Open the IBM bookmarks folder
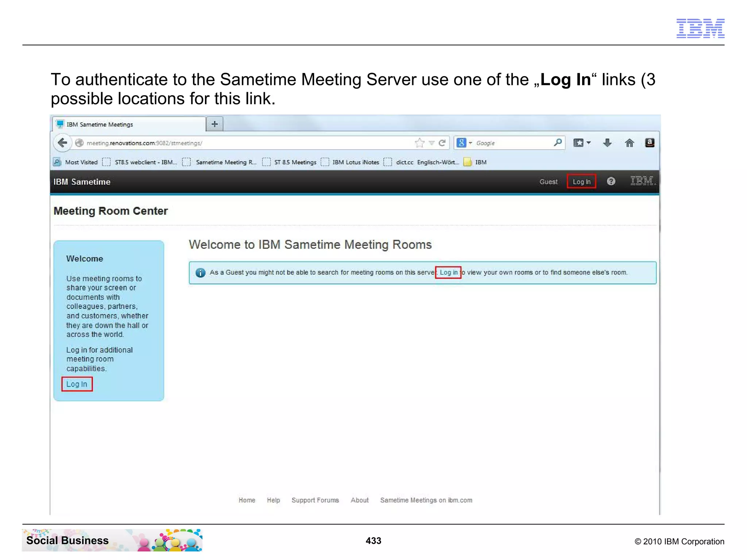 475,162
